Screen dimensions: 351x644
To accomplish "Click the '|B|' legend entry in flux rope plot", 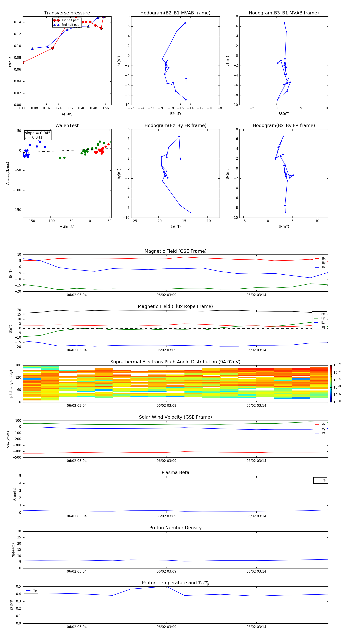I will (x=320, y=327).
